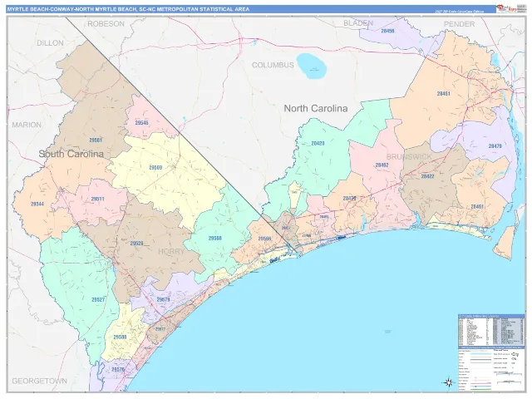
Task: Click ZIP code 28451 label
Action: [x=443, y=94]
